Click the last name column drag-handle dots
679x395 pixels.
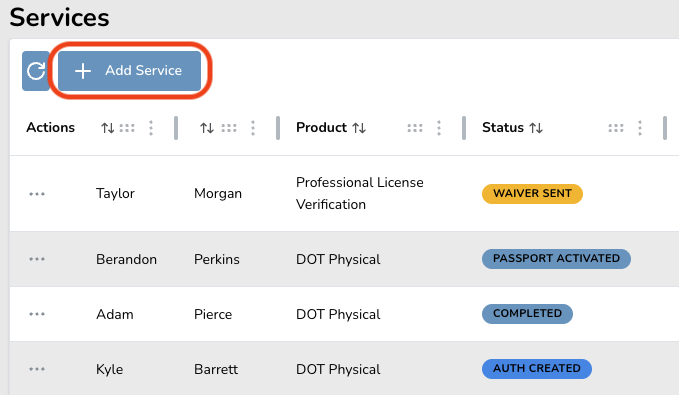(229, 128)
